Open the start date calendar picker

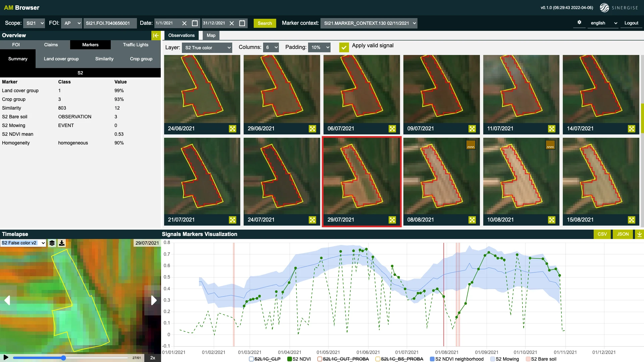(x=195, y=23)
